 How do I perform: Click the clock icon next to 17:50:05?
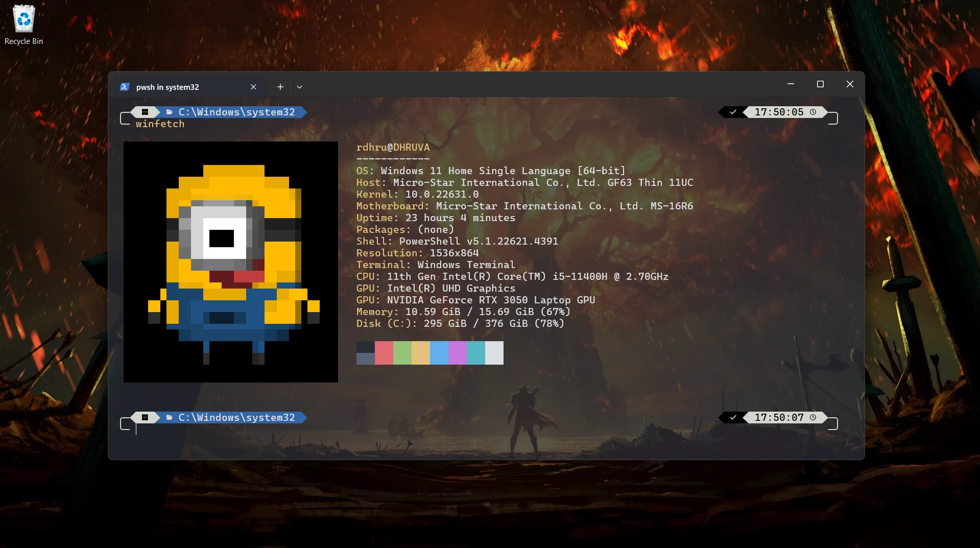pyautogui.click(x=813, y=112)
